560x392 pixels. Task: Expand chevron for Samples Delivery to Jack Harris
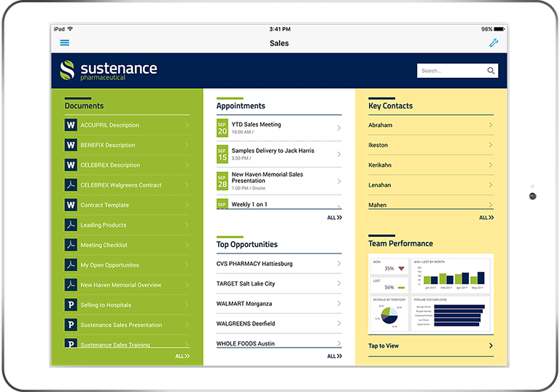(x=339, y=154)
